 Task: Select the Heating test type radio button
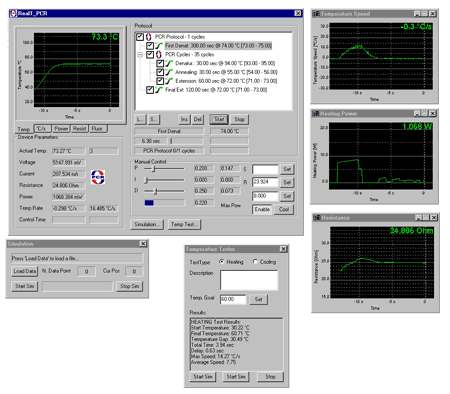[x=222, y=262]
